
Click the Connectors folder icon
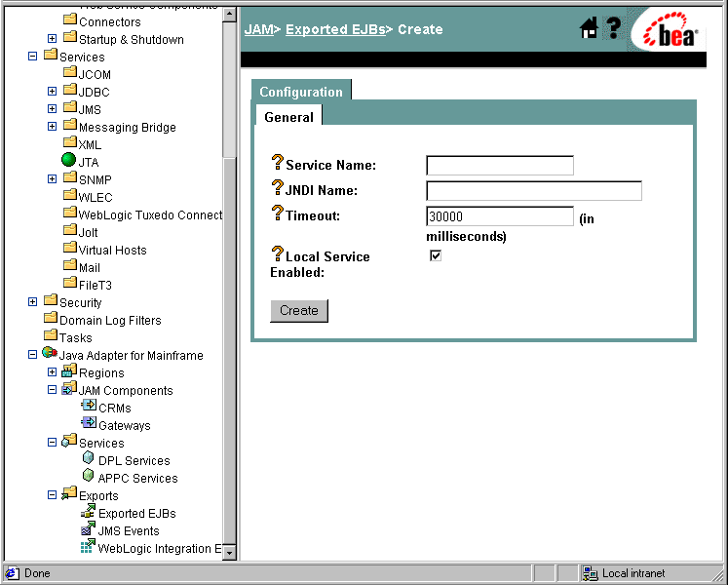tap(69, 19)
